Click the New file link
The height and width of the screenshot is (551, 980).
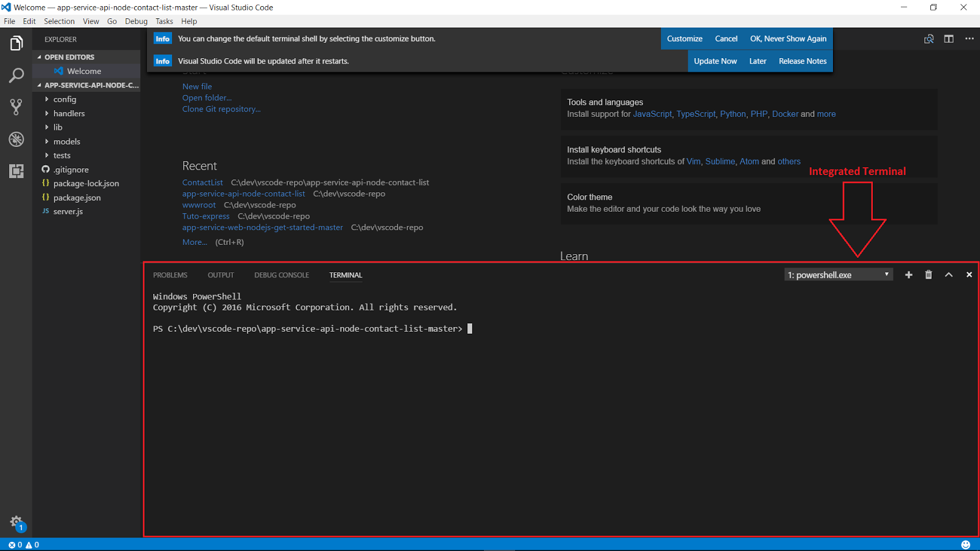(x=197, y=86)
